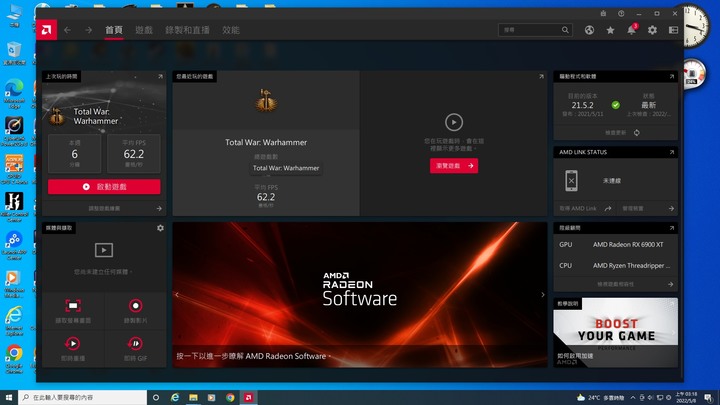Select Total War: Warhammer game icon in center
The image size is (720, 405).
tap(266, 101)
